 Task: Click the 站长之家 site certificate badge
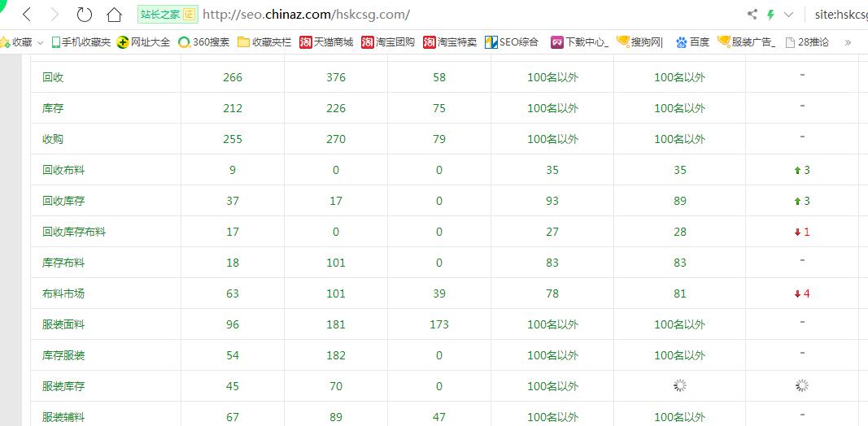pyautogui.click(x=168, y=15)
